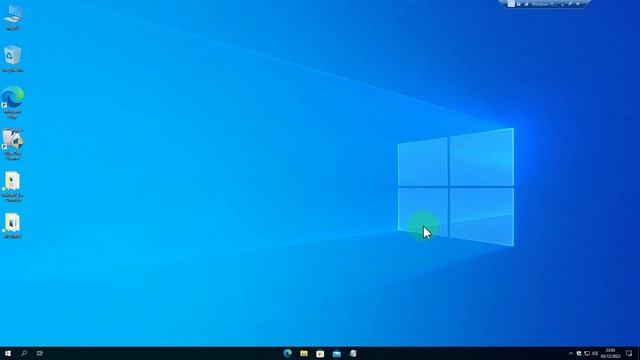Image resolution: width=640 pixels, height=360 pixels.
Task: Launch Microsoft Edge from the taskbar
Action: tap(288, 353)
